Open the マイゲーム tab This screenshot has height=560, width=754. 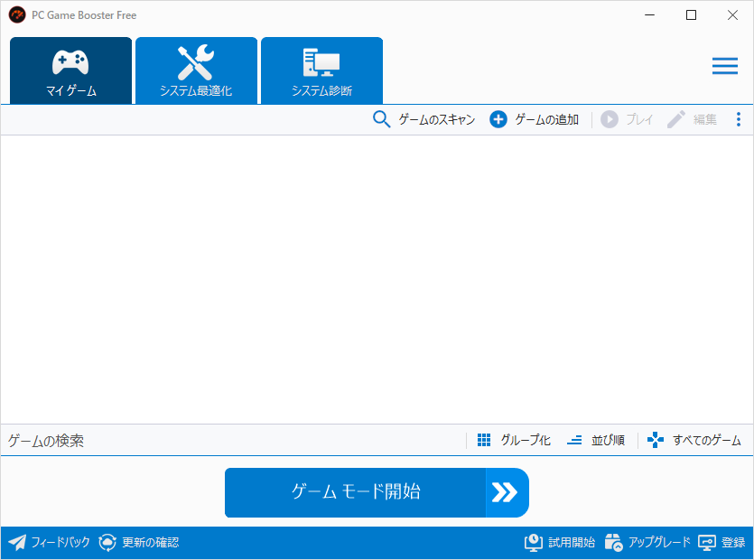click(70, 70)
